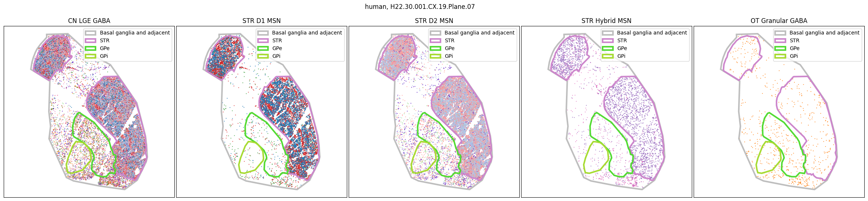The width and height of the screenshot is (868, 201).
Task: Click the GPi swatch in STR D2 MSN legend
Action: pos(435,56)
